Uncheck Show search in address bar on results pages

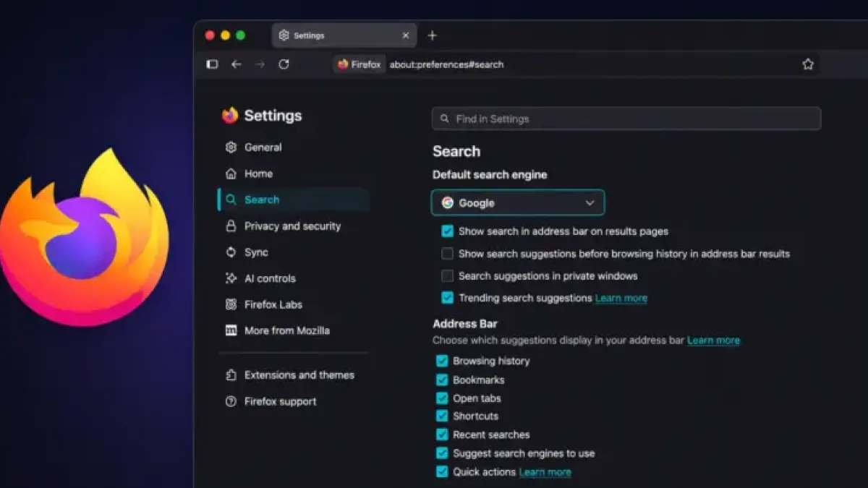point(447,232)
